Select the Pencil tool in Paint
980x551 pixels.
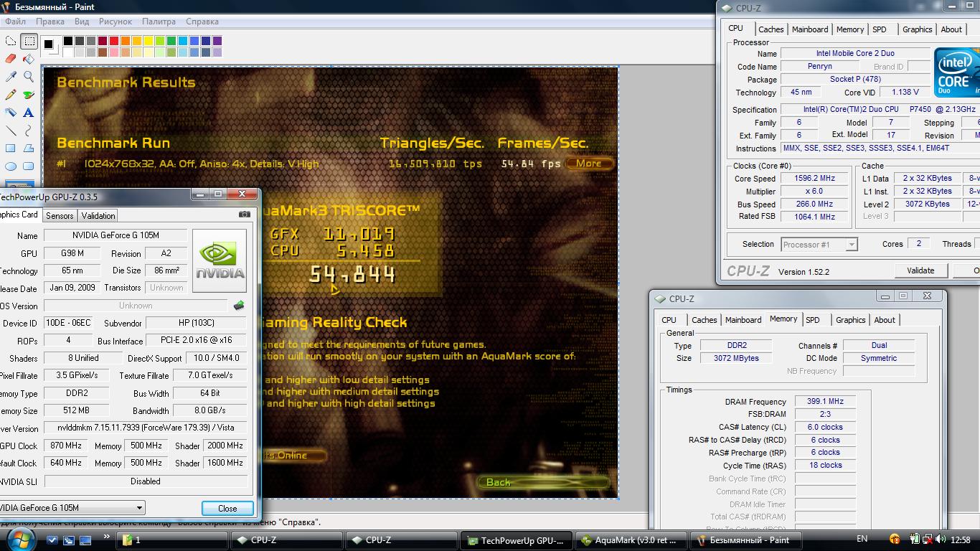pyautogui.click(x=11, y=95)
